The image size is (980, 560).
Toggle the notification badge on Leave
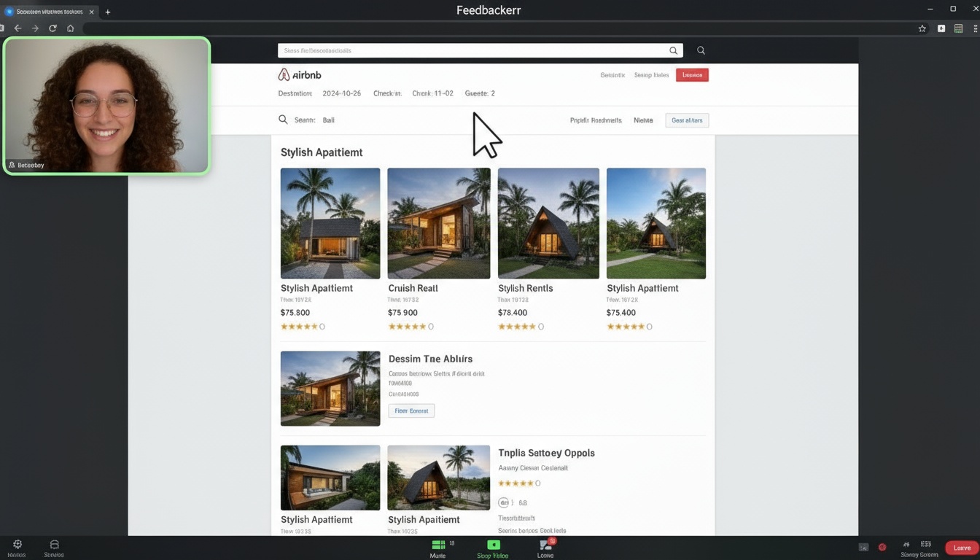(x=552, y=540)
